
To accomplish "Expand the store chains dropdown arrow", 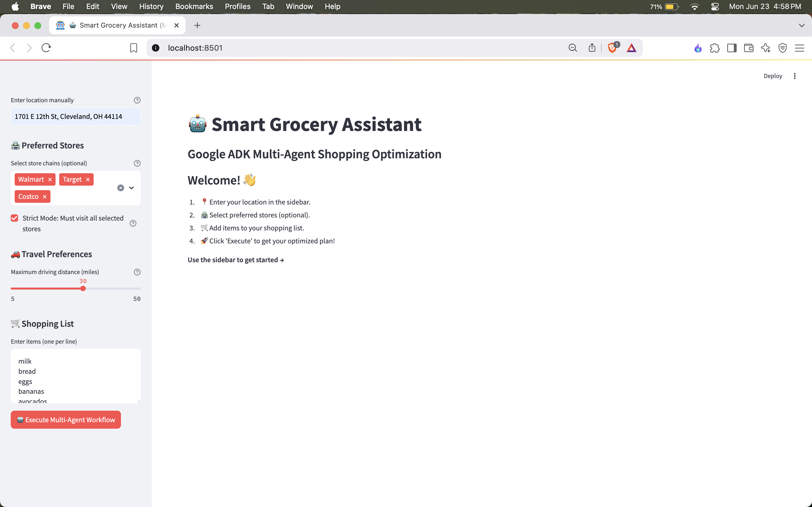I will click(132, 188).
